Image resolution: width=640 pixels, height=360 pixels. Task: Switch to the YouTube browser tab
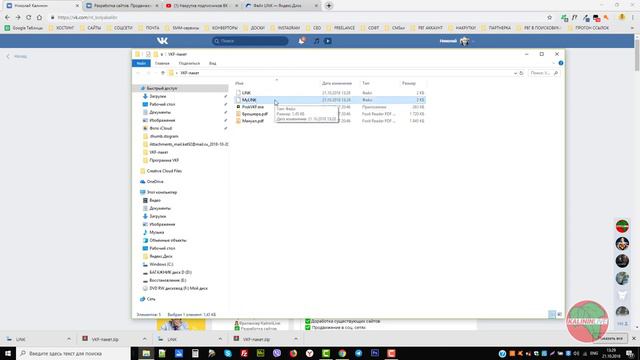coord(202,6)
